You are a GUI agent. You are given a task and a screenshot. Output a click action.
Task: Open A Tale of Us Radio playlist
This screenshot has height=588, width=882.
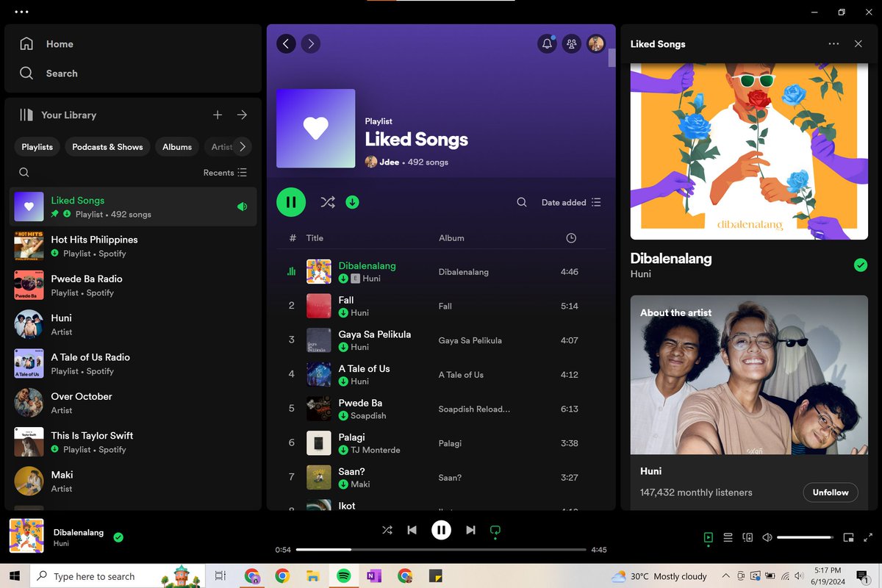pyautogui.click(x=133, y=364)
